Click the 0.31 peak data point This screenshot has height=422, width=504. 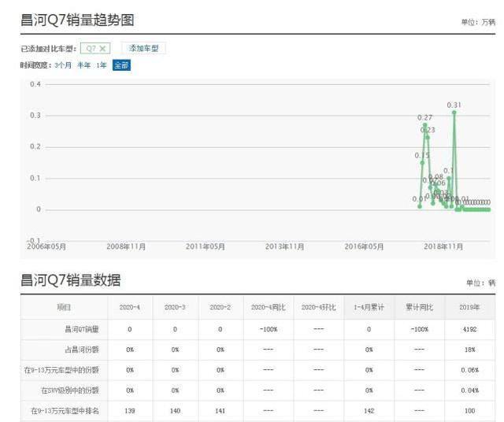click(x=454, y=113)
